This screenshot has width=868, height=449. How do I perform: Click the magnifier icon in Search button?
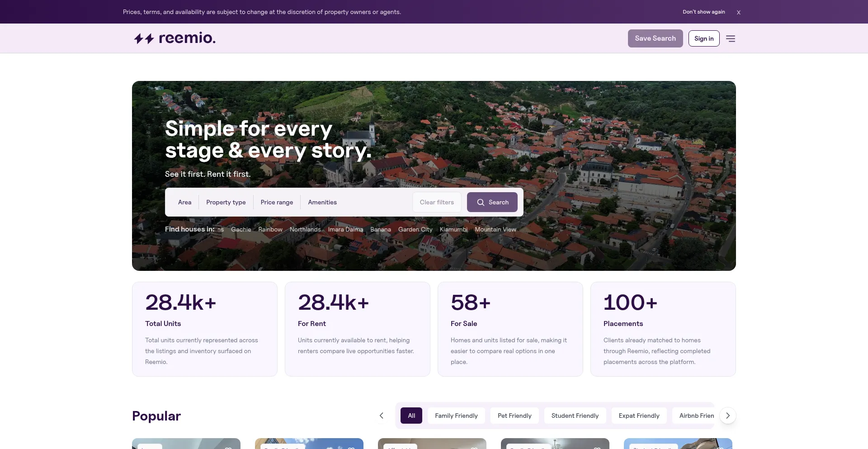(481, 203)
